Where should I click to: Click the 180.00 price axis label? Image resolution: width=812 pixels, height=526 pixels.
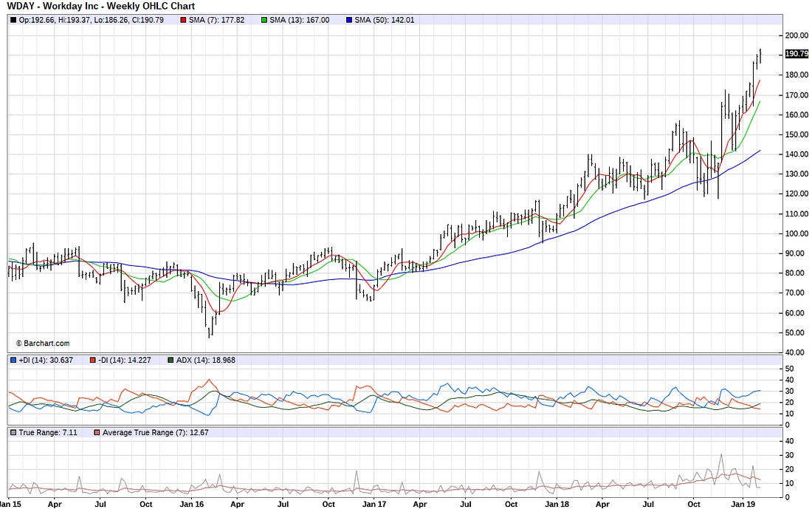(796, 75)
